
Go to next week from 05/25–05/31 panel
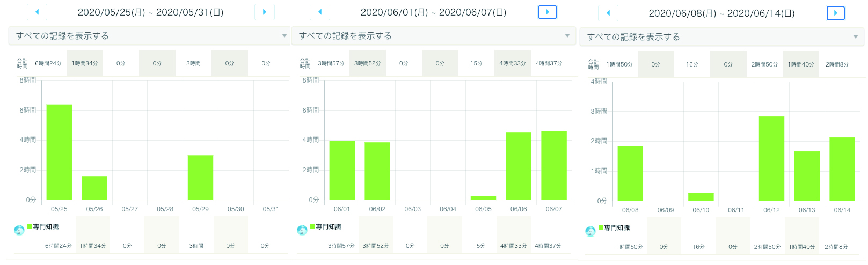coord(265,12)
